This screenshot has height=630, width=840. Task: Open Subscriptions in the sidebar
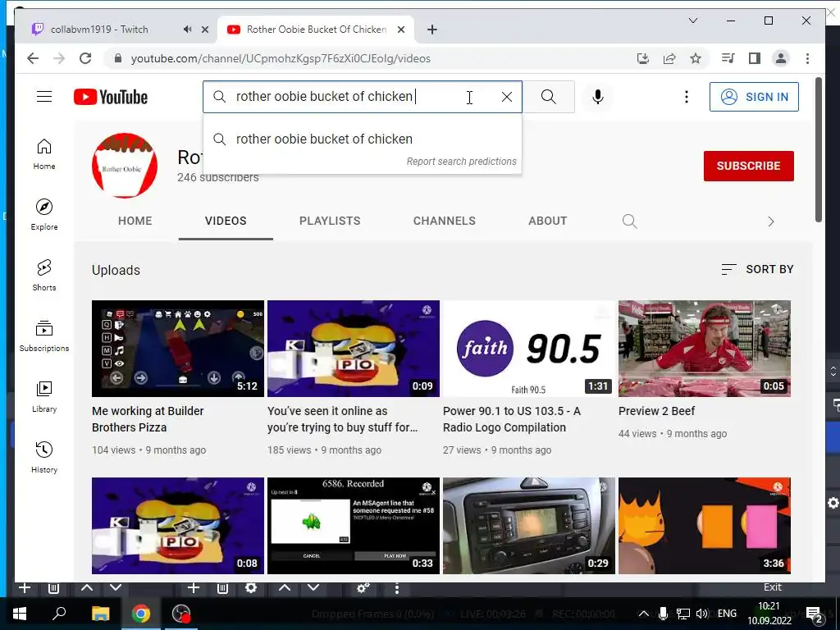[x=44, y=336]
